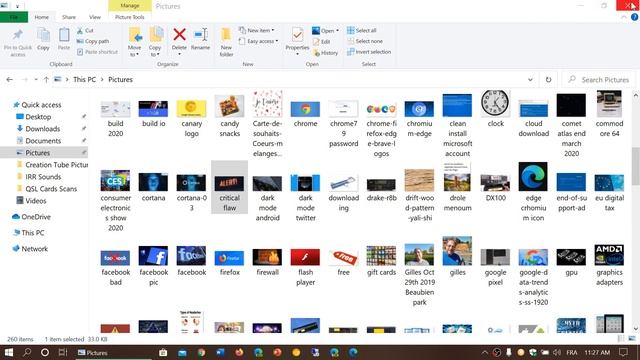Click the Rename icon
The image size is (640, 360).
tap(200, 35)
